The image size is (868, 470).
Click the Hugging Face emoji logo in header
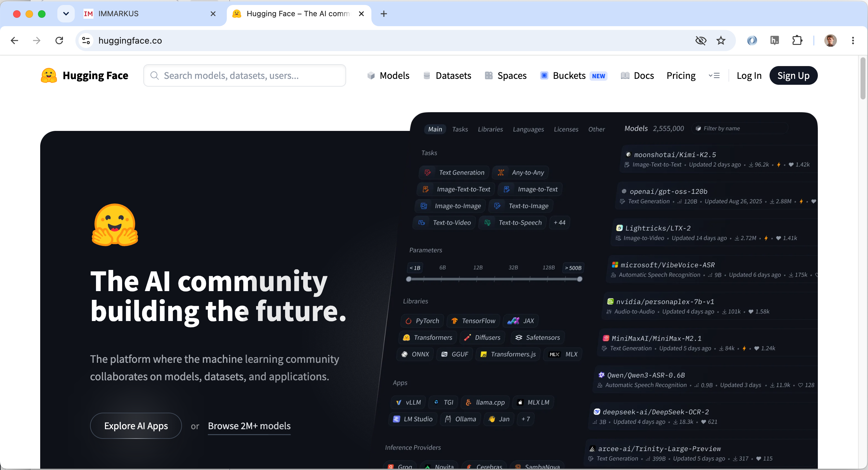(49, 75)
